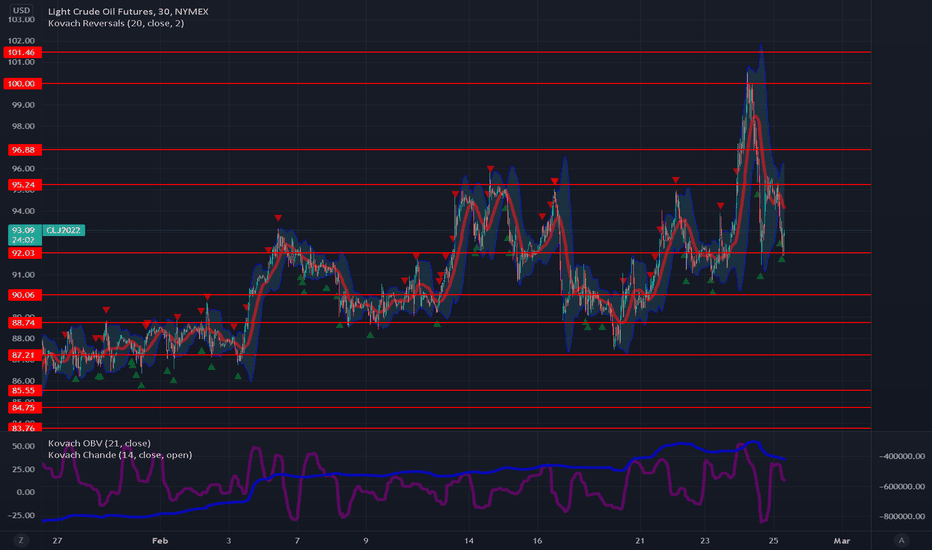This screenshot has width=932, height=550.
Task: Click the 24:02 bar countdown label
Action: 23,240
